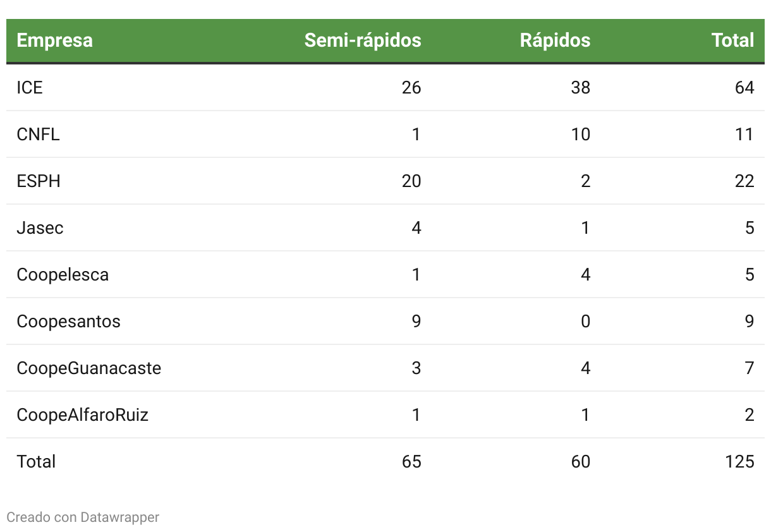Image resolution: width=771 pixels, height=532 pixels.
Task: Click the Rápidos column header
Action: pyautogui.click(x=555, y=40)
